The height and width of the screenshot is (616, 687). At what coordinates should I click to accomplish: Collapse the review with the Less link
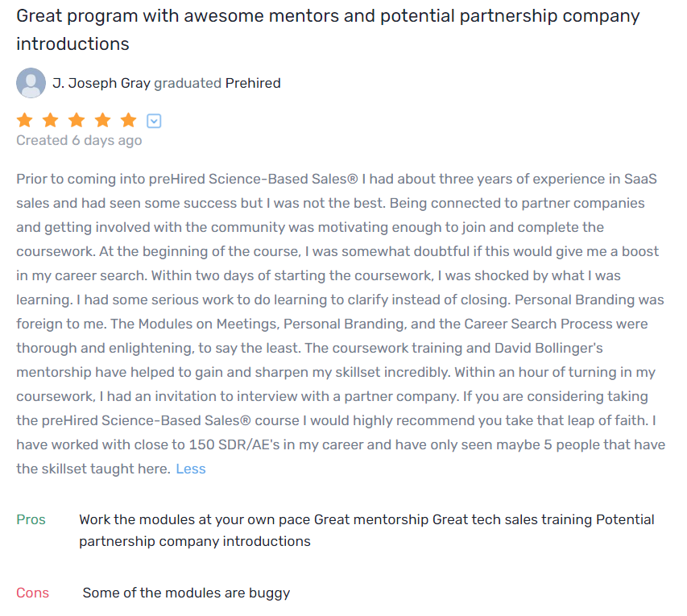point(191,469)
